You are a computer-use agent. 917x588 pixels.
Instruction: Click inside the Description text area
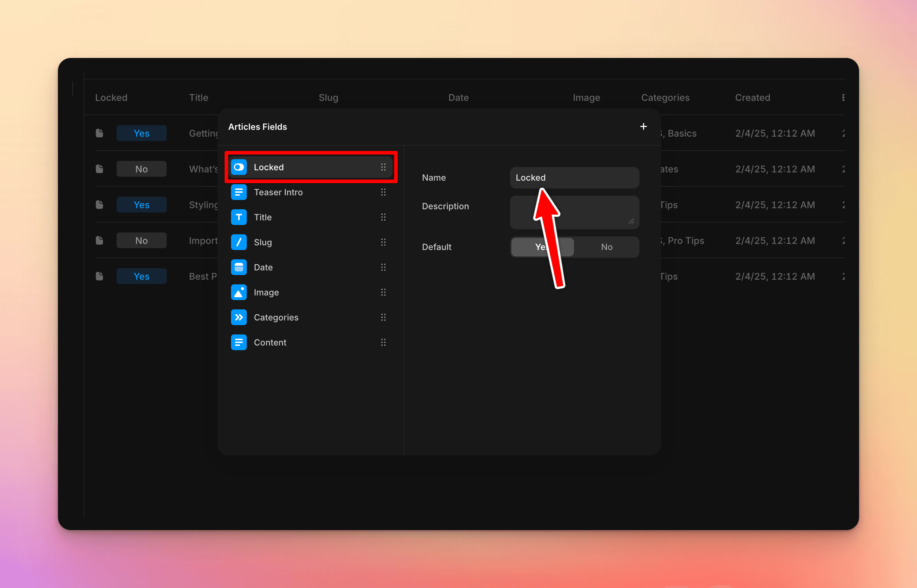coord(574,212)
